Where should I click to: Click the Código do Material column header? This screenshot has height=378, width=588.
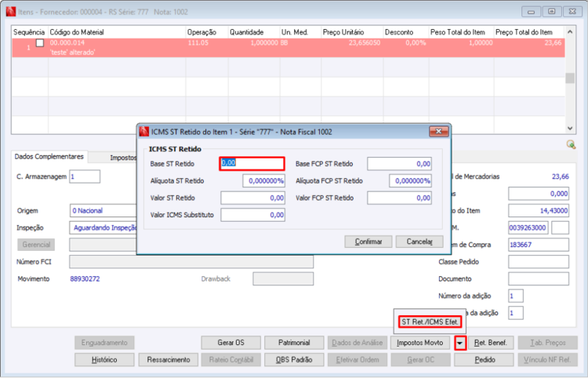[117, 32]
